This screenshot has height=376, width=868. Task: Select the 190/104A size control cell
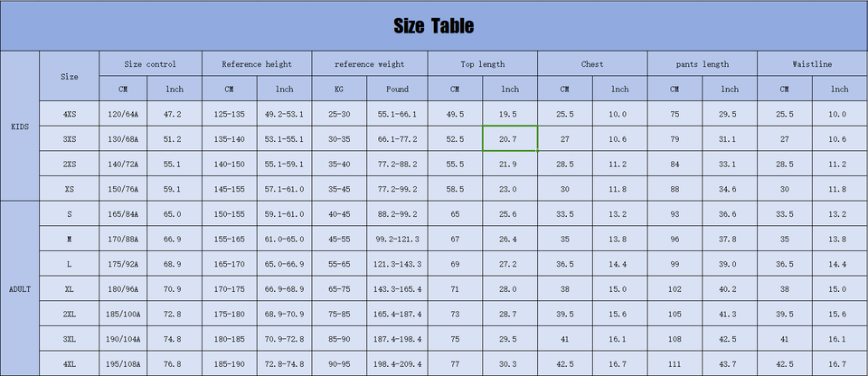point(122,339)
